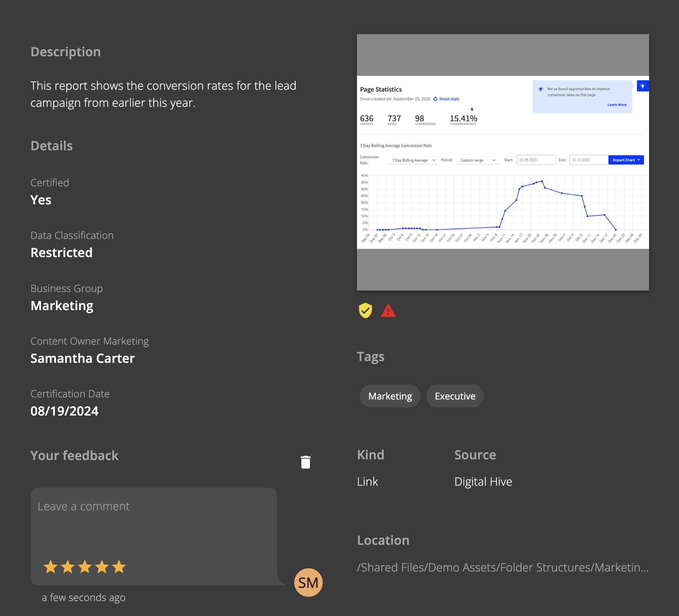Viewport: 679px width, 616px height.
Task: Click the Marketing business group value
Action: [62, 306]
